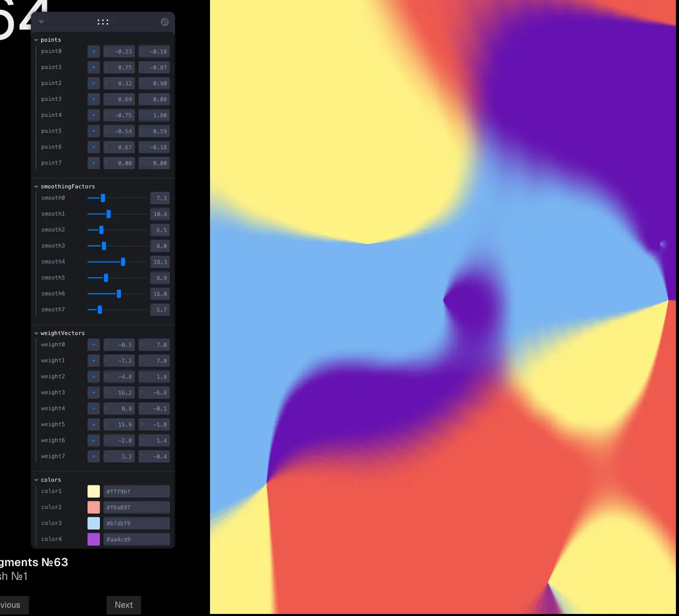Click the smooth4 slider handle
Screen dimensions: 679x616
click(x=123, y=262)
